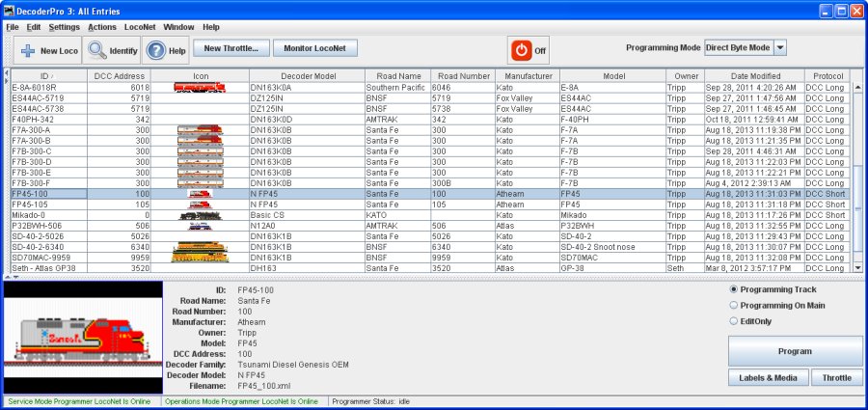Sort table by Date Modified column header
This screenshot has height=410, width=868.
tap(754, 75)
